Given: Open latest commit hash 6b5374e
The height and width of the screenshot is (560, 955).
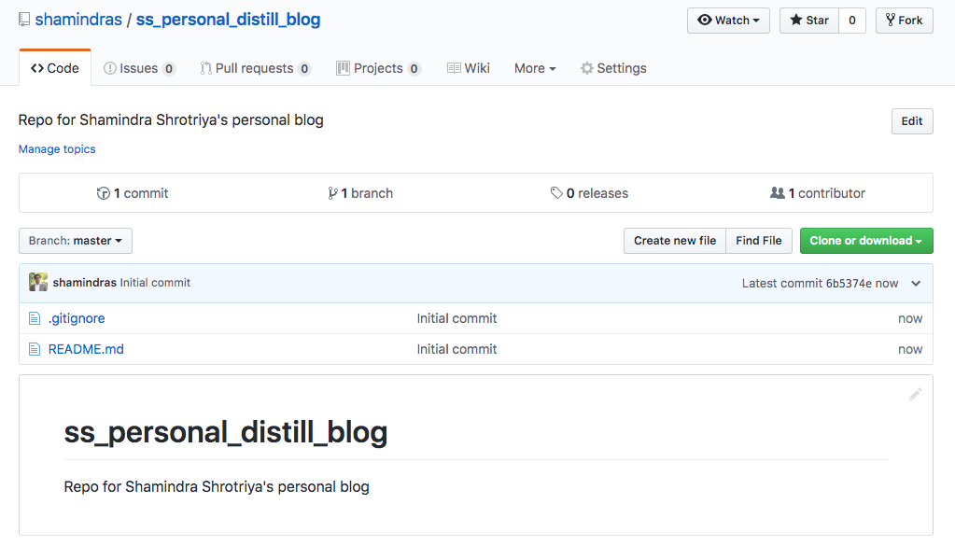Looking at the screenshot, I should click(x=849, y=284).
